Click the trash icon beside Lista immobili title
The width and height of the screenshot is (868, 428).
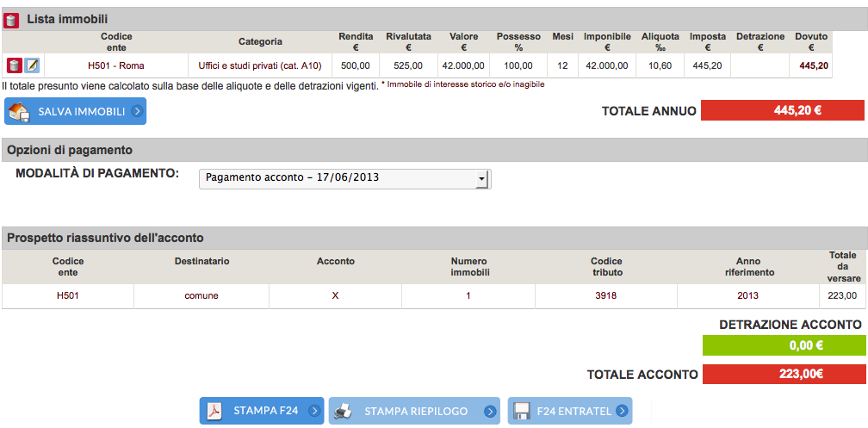pyautogui.click(x=12, y=19)
